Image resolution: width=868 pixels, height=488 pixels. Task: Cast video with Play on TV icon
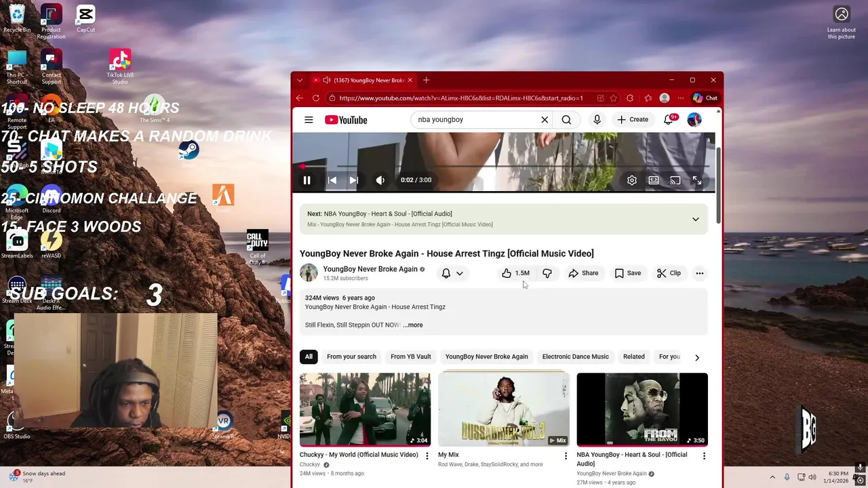point(675,180)
